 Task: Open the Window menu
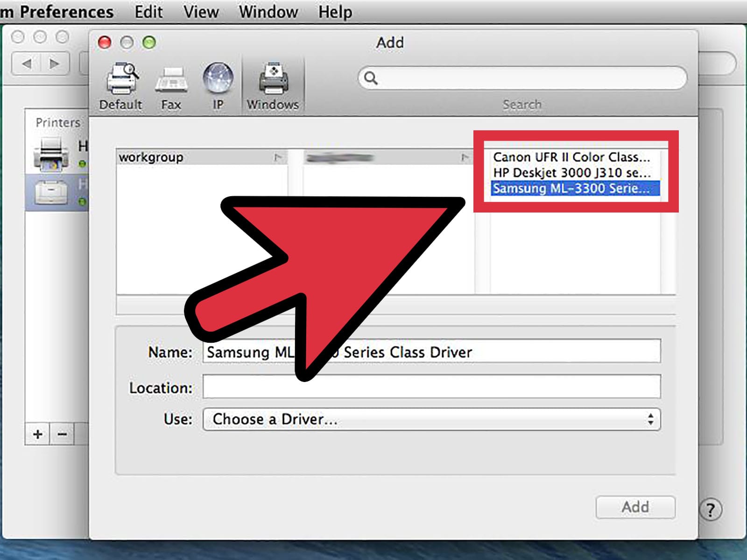(268, 11)
